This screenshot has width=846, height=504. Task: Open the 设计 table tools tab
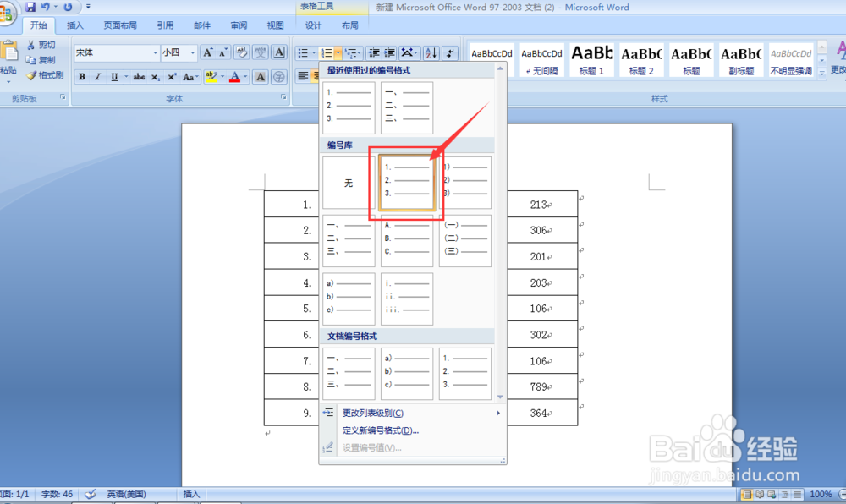[314, 25]
